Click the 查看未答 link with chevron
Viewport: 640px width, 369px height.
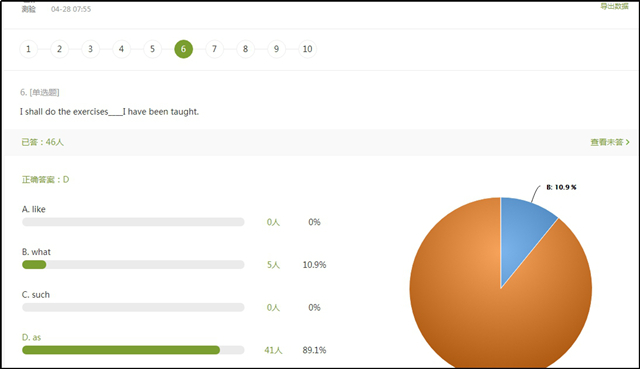click(x=610, y=142)
